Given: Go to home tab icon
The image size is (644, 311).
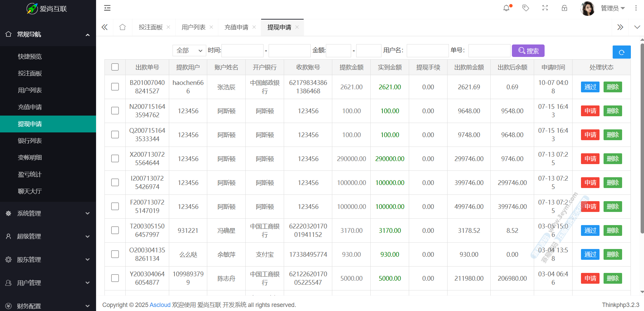Looking at the screenshot, I should tap(122, 27).
